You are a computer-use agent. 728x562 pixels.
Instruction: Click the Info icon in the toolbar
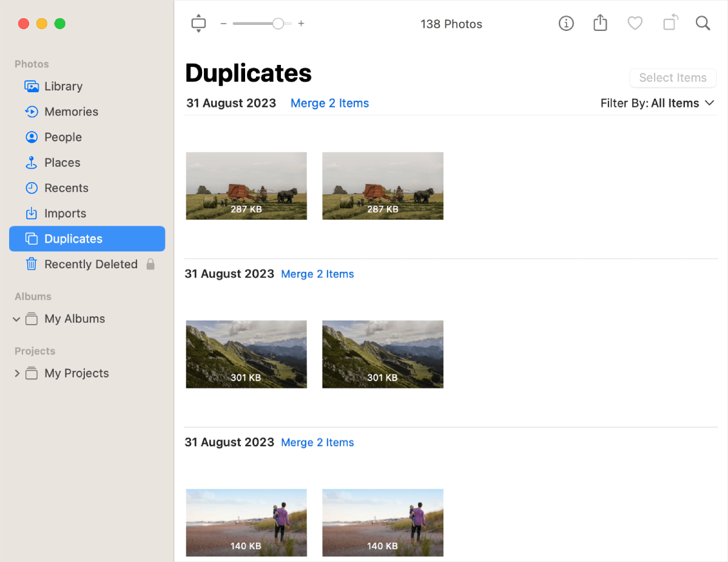tap(566, 23)
